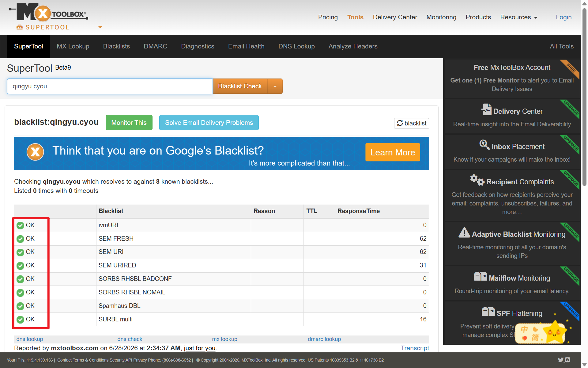The height and width of the screenshot is (368, 588).
Task: Click the MxToolbox logo
Action: tap(49, 13)
